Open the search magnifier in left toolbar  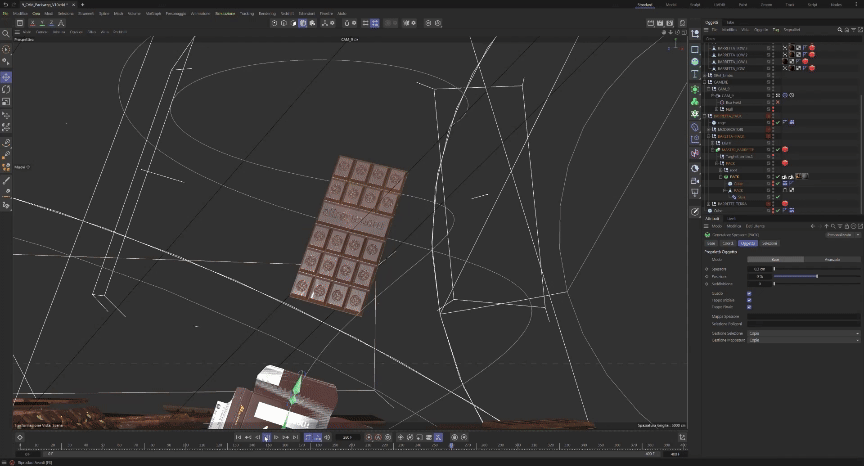(x=6, y=34)
